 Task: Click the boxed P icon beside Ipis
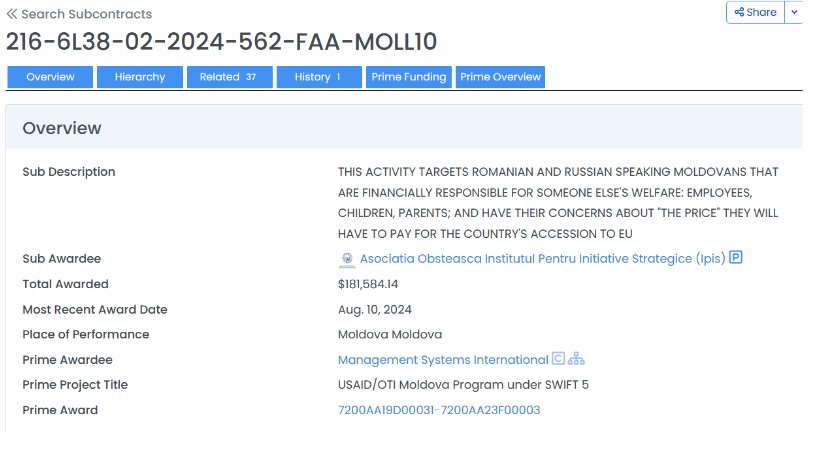click(x=736, y=258)
